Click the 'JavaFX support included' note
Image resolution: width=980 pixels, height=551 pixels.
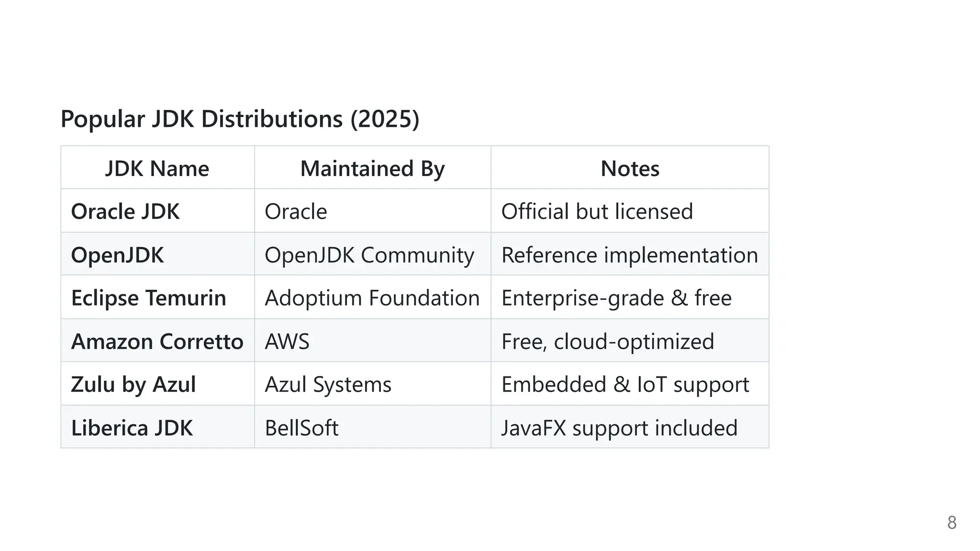point(630,428)
